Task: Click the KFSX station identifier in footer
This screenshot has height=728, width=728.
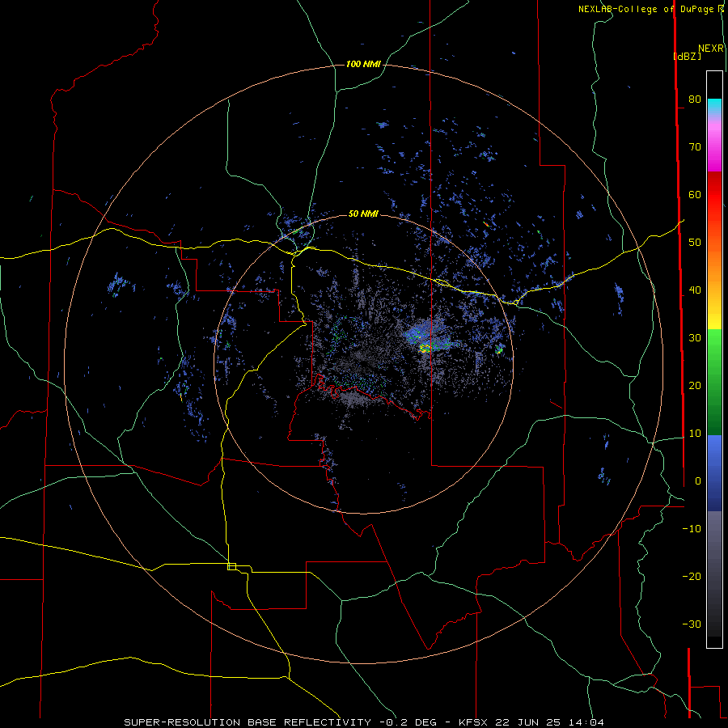Action: pyautogui.click(x=473, y=722)
